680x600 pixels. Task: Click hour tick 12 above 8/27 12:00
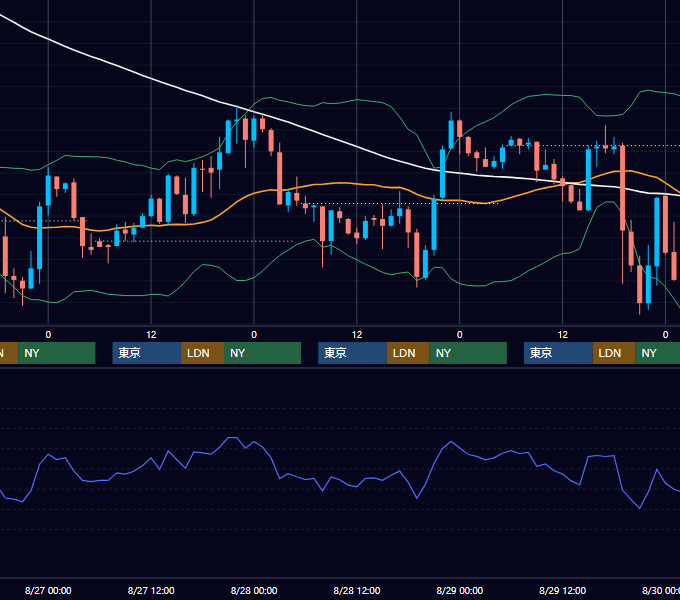[151, 335]
